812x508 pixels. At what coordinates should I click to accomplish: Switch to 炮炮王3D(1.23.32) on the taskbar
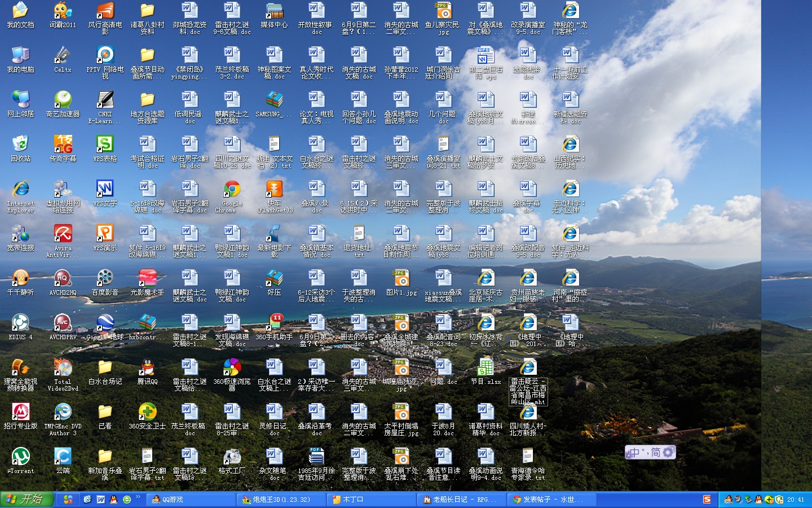tap(280, 500)
